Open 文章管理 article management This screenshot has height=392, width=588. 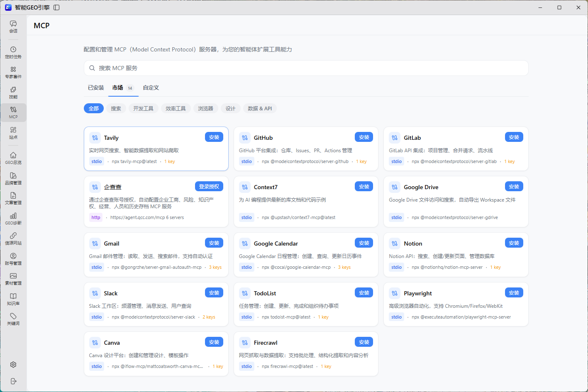[13, 198]
